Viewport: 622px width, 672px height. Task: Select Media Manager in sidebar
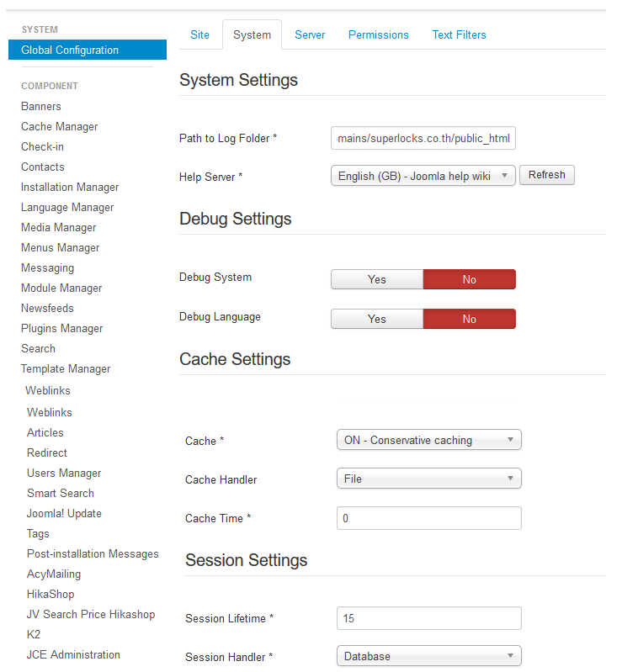58,228
